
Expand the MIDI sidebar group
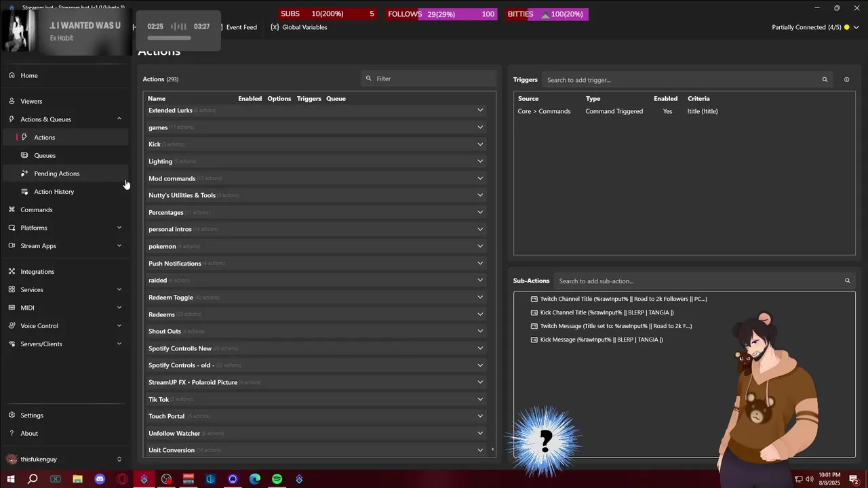(119, 308)
